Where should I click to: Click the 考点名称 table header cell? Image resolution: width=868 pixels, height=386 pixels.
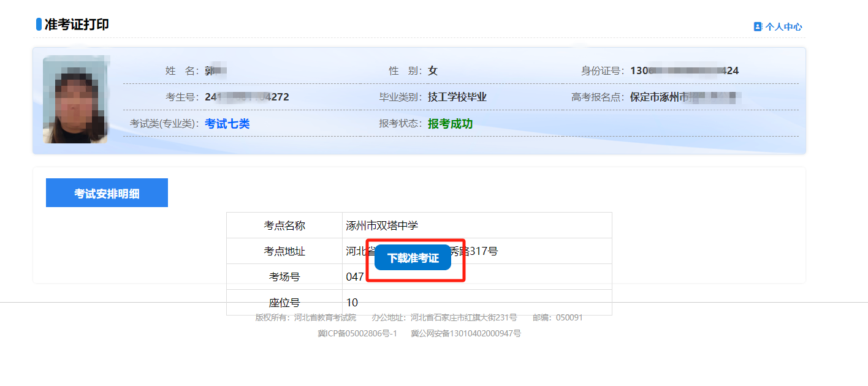point(284,225)
